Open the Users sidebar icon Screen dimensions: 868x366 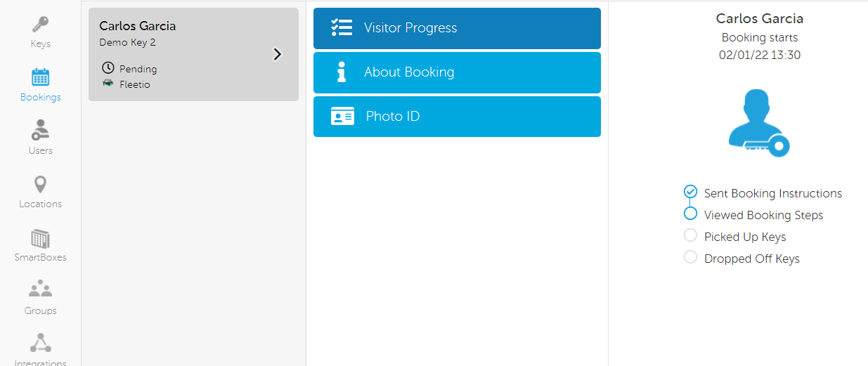[x=40, y=130]
